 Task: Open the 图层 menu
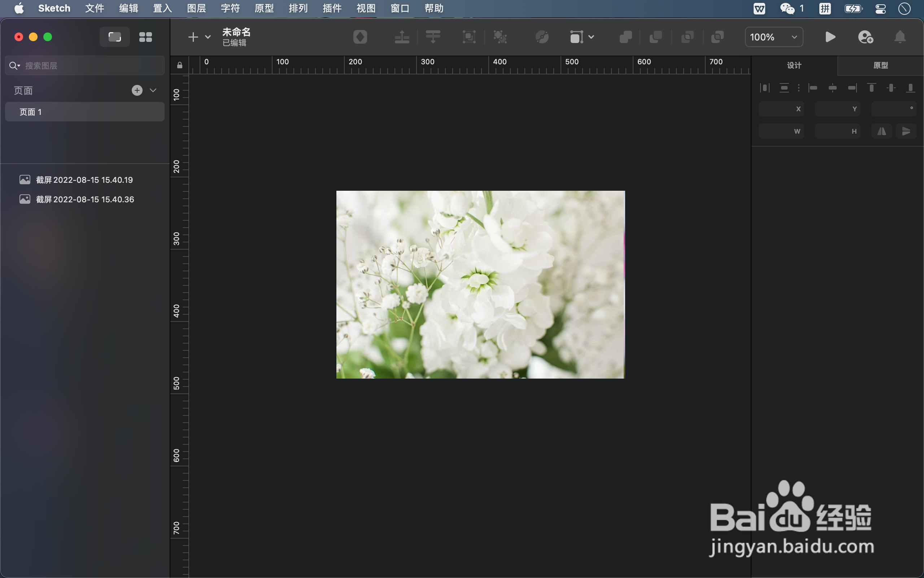[x=196, y=8]
